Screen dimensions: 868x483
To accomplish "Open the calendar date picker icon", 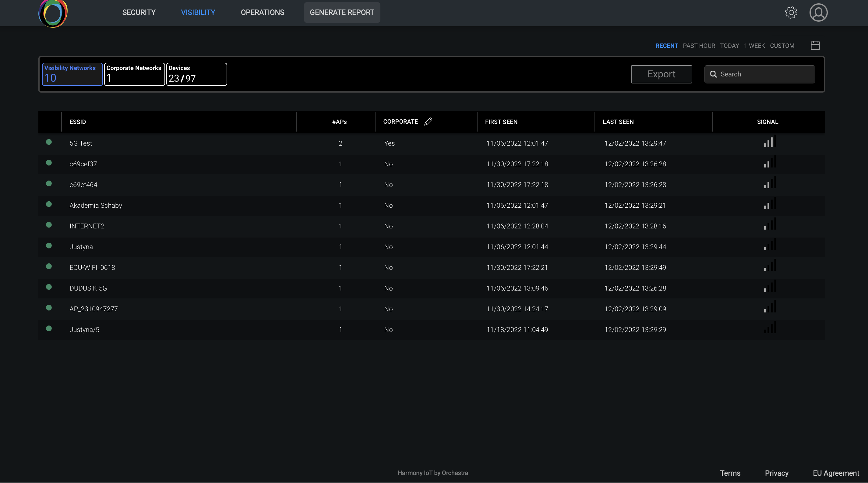I will pos(815,45).
